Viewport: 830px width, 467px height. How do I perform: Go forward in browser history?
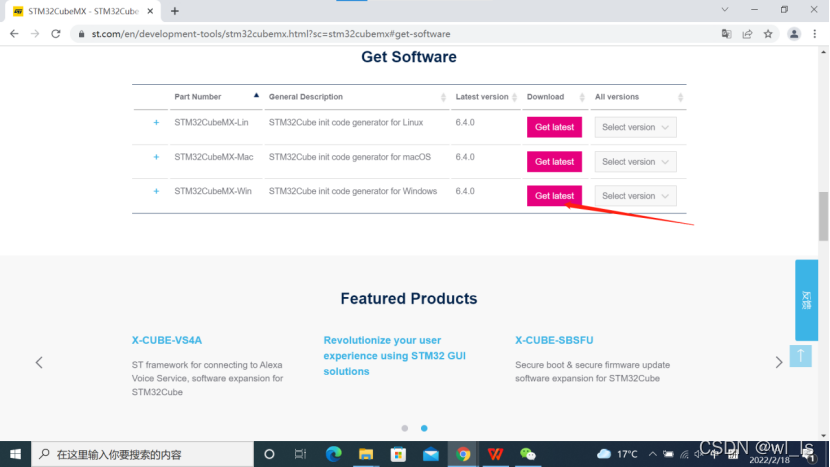[35, 34]
